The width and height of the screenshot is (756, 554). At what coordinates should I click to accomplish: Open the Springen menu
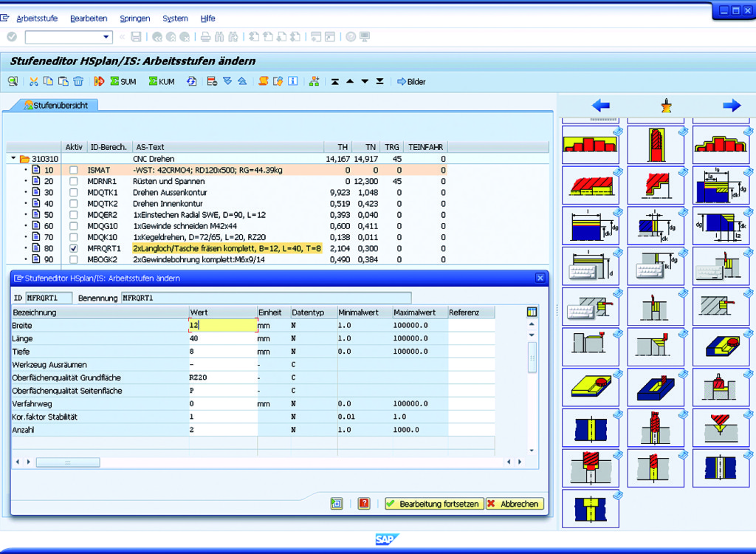[135, 18]
